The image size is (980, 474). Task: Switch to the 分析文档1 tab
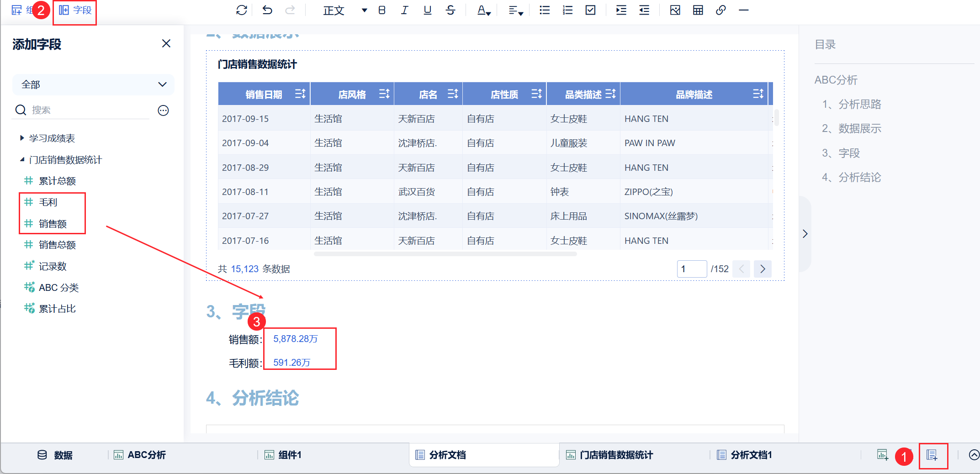[744, 455]
